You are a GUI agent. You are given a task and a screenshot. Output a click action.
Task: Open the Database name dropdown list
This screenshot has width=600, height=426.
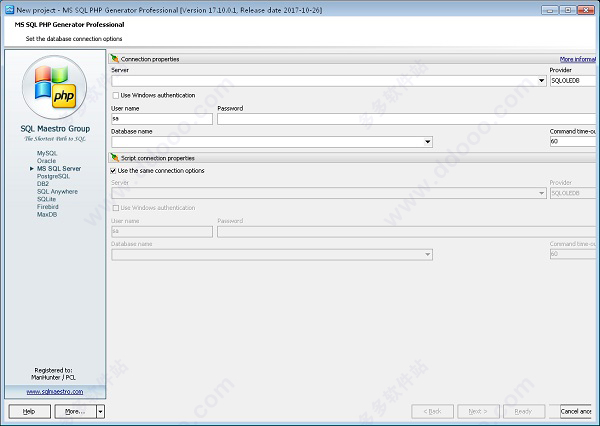coord(427,142)
